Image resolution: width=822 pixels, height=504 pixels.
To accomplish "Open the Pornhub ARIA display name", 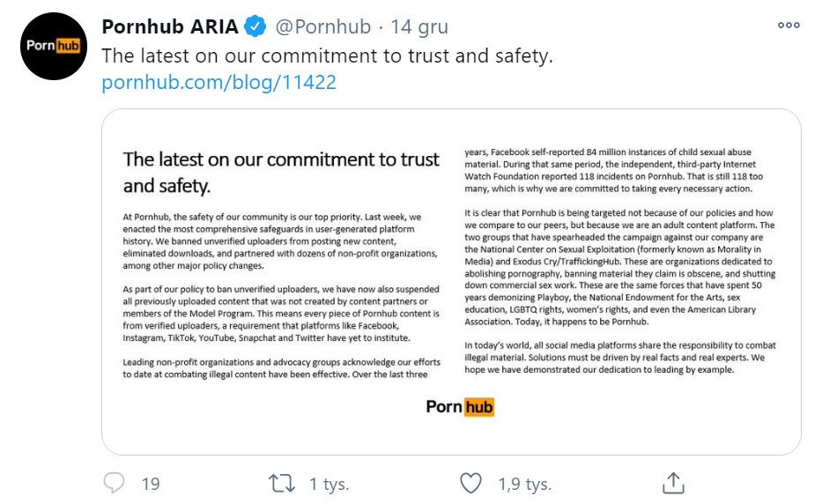I will point(170,27).
